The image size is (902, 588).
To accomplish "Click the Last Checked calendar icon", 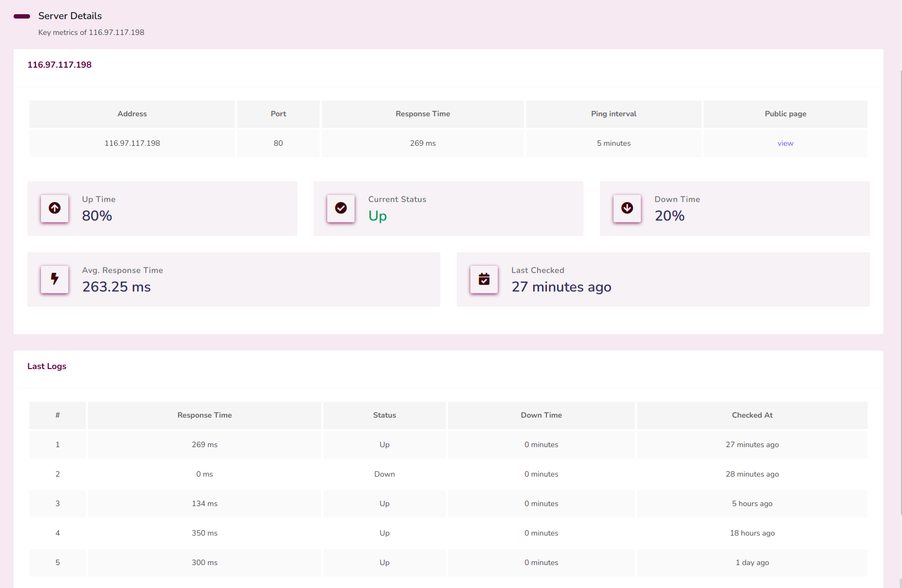I will point(484,279).
